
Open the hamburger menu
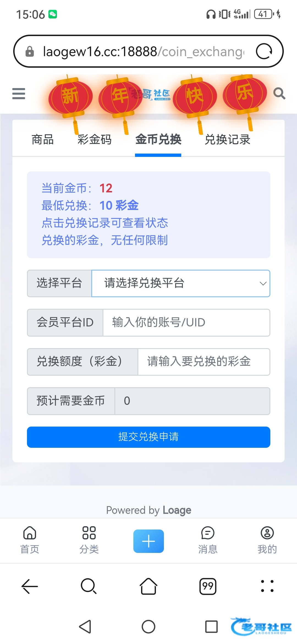19,94
